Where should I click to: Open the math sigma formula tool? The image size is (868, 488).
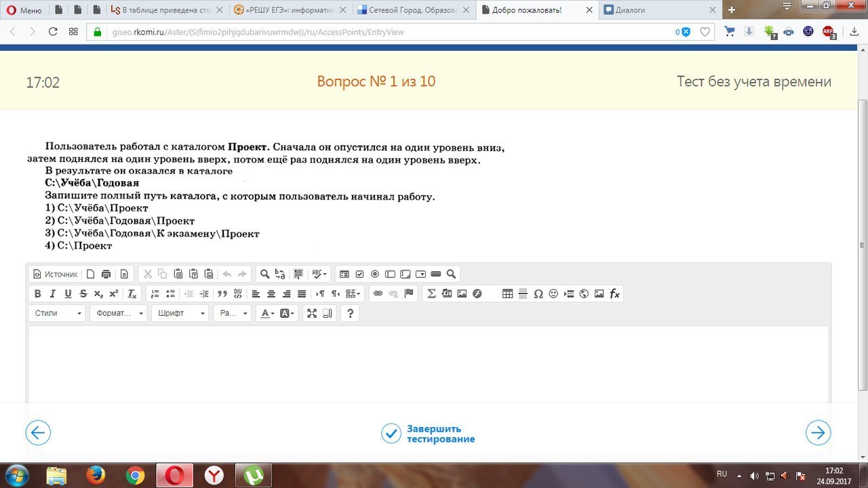pyautogui.click(x=431, y=293)
